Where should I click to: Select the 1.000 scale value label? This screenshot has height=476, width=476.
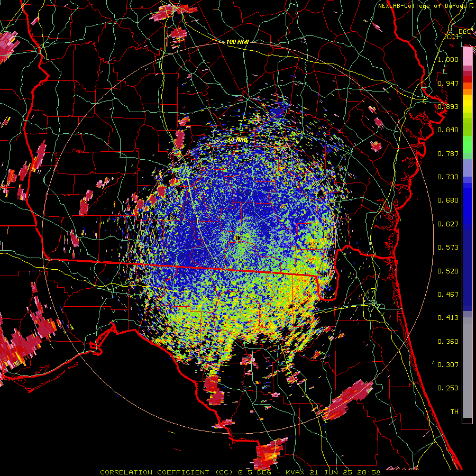[448, 59]
